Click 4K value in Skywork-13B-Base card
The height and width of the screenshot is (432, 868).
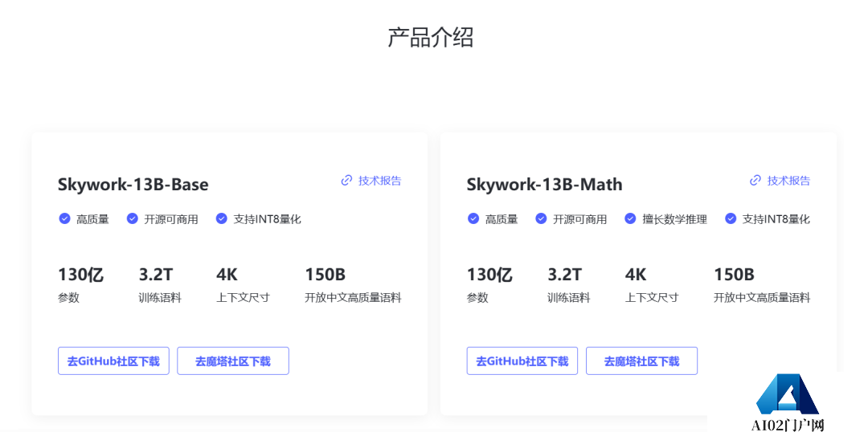click(227, 275)
